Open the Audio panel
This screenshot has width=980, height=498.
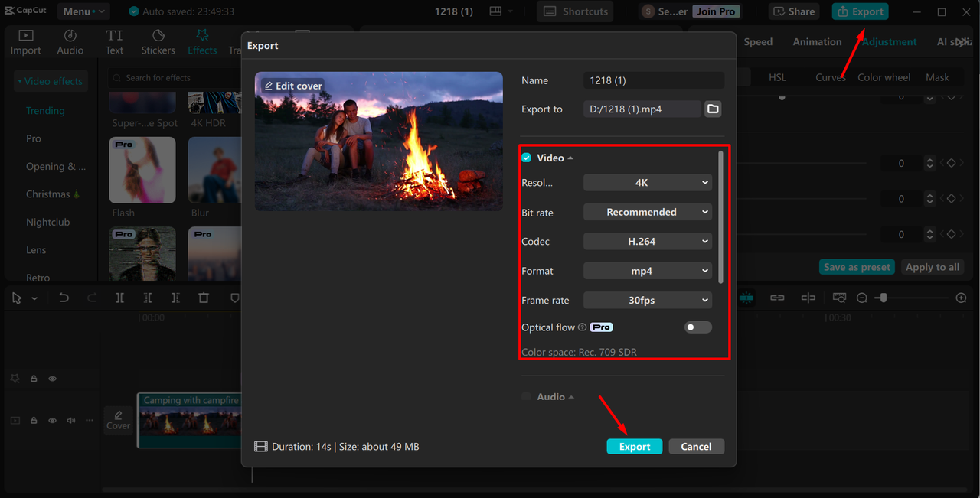pyautogui.click(x=70, y=42)
